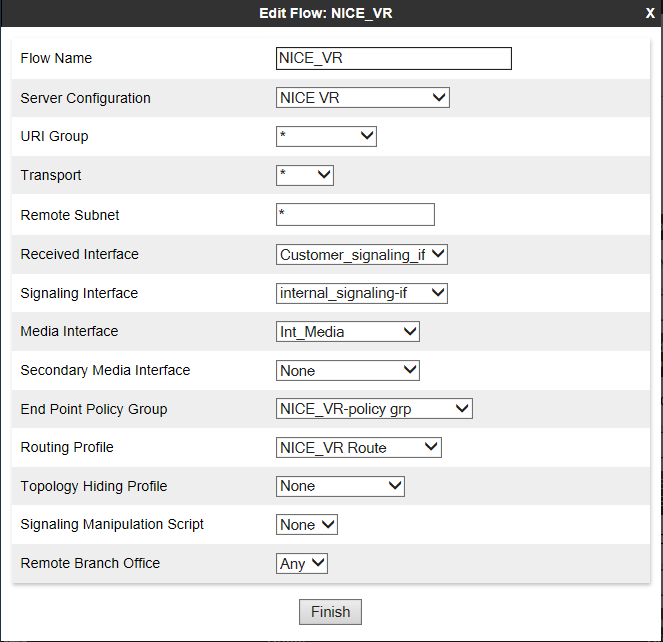Open the Routing Profile dropdown
Screen dimensions: 663x642
359,447
